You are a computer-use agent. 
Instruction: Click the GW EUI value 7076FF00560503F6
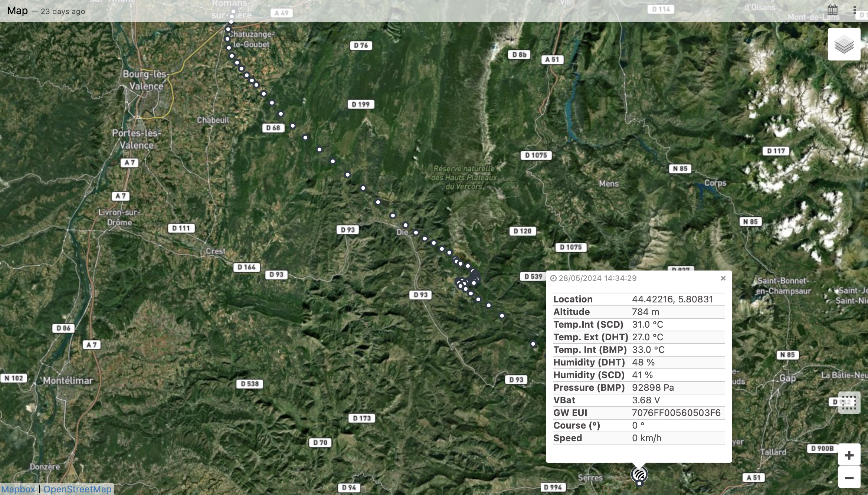(x=676, y=413)
